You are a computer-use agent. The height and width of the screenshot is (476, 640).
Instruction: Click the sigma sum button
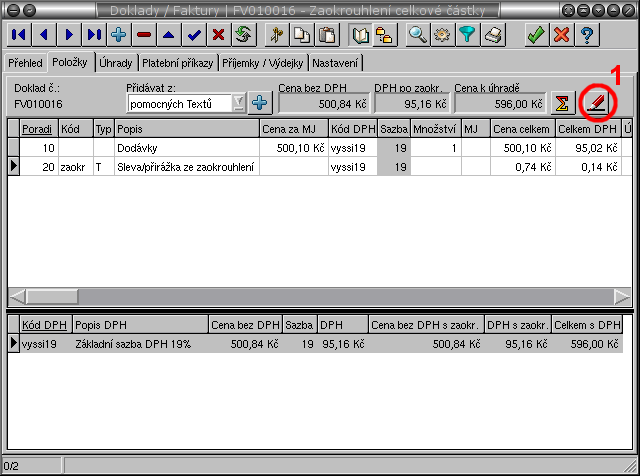pos(563,103)
